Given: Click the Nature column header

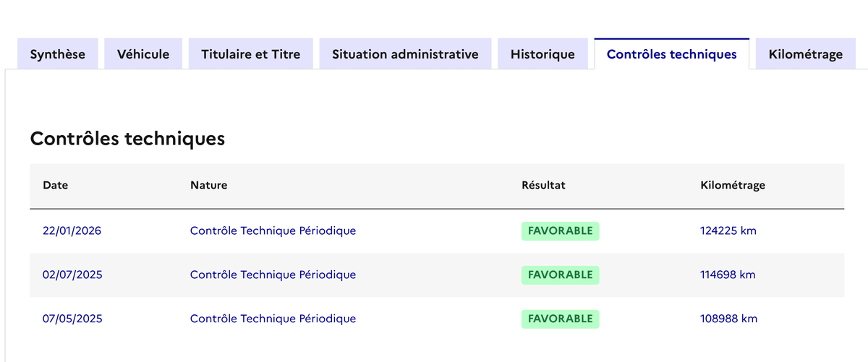Looking at the screenshot, I should pyautogui.click(x=208, y=185).
